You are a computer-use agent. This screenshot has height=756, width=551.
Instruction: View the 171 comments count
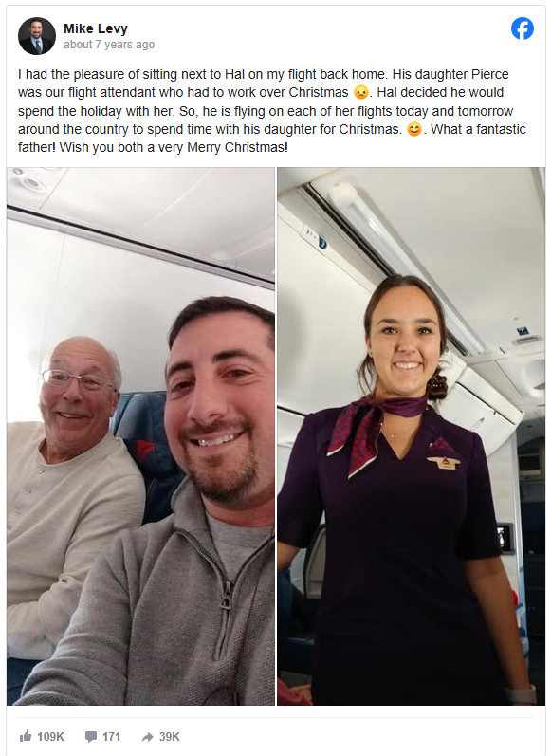point(111,737)
